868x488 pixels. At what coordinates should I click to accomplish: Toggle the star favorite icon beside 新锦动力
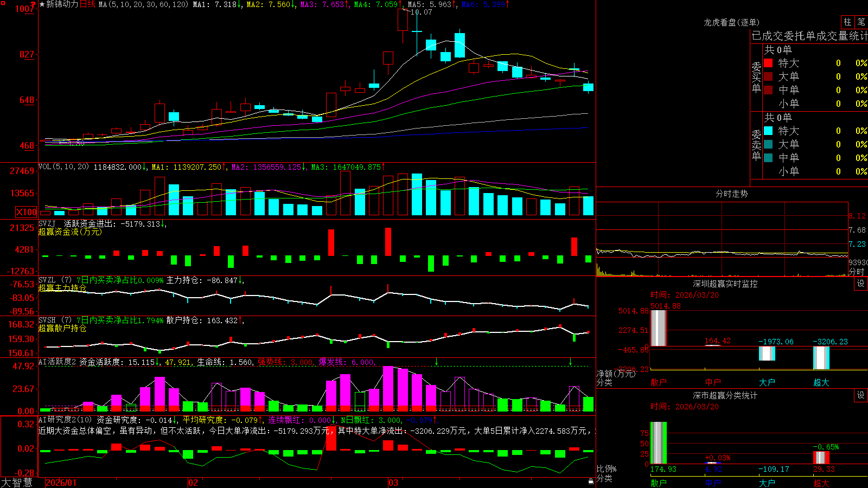click(x=42, y=4)
